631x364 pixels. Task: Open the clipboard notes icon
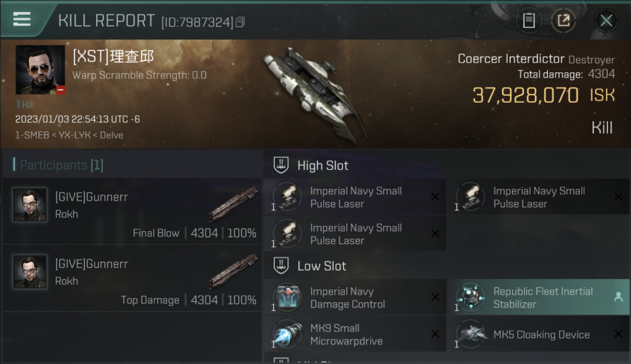click(529, 20)
